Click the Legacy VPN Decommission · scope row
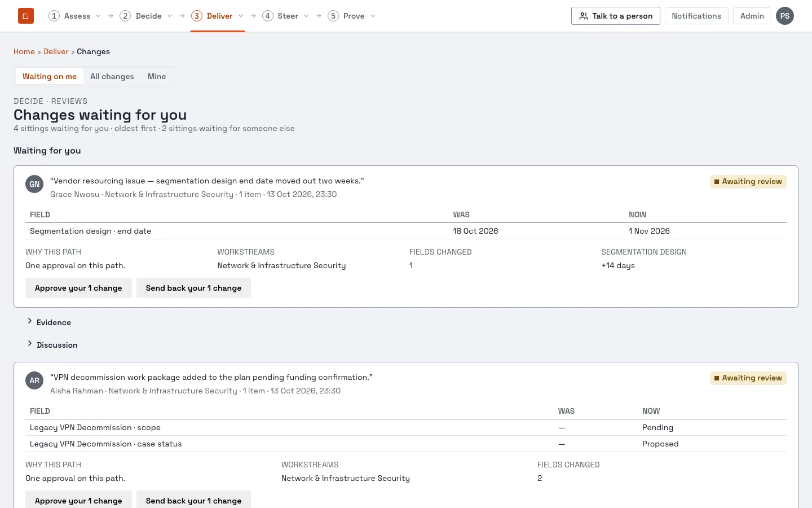Screen dimensions: 812x508 click(406, 427)
